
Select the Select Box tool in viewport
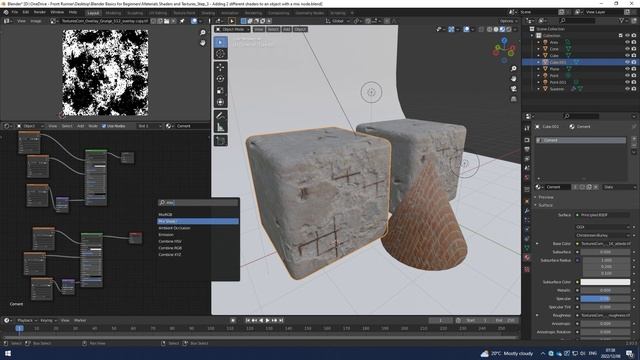pyautogui.click(x=220, y=42)
